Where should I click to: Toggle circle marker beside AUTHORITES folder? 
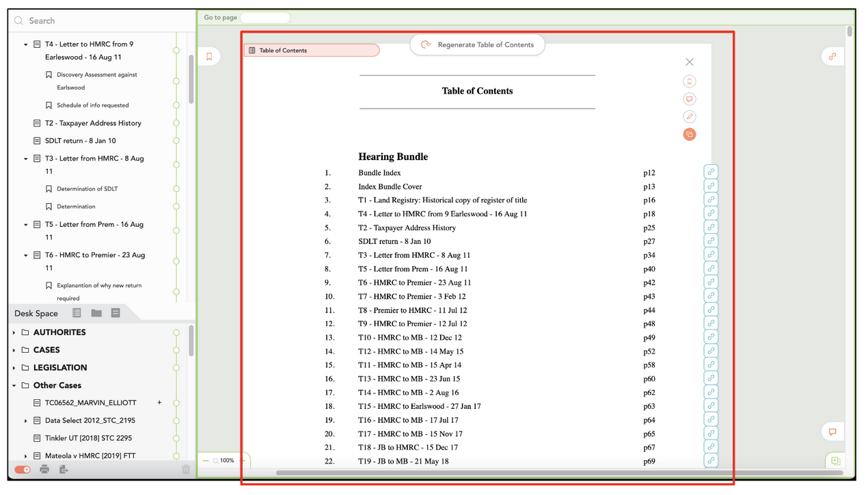[176, 332]
